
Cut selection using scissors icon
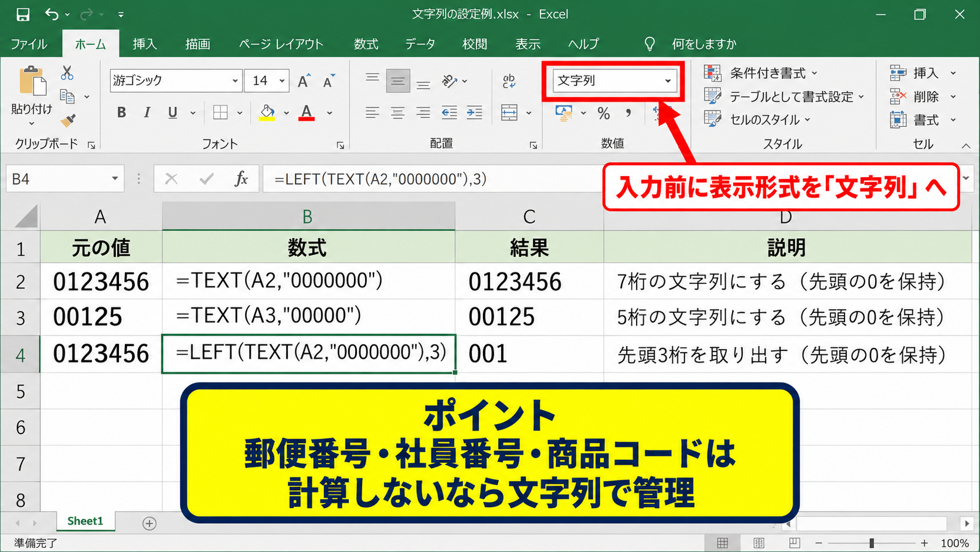[x=67, y=73]
